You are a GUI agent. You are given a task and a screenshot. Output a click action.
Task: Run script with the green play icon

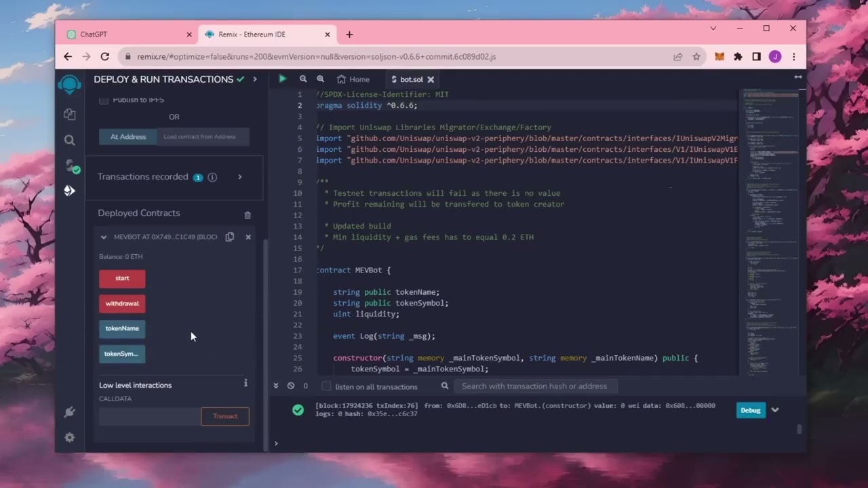(x=283, y=79)
